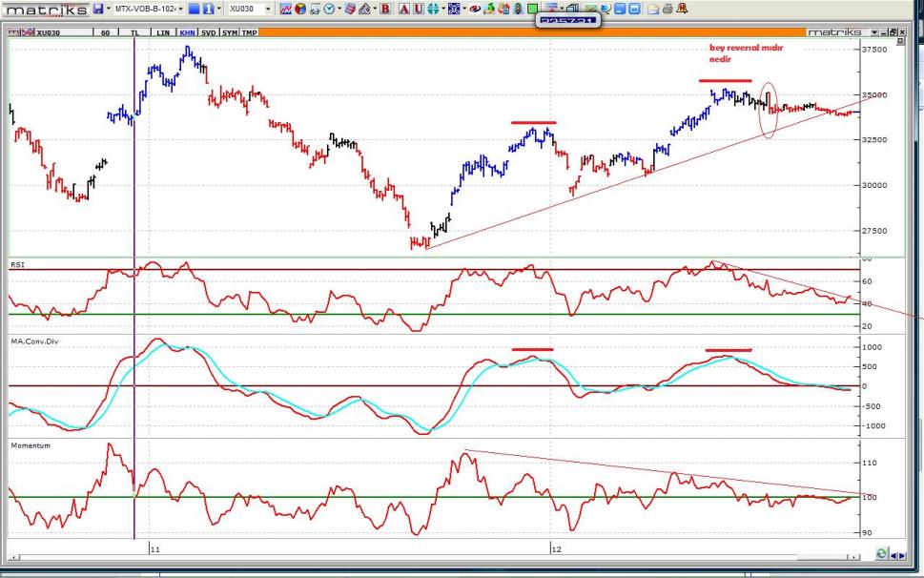Image resolution: width=924 pixels, height=578 pixels.
Task: Toggle the SVD button in chart header
Action: (x=209, y=32)
